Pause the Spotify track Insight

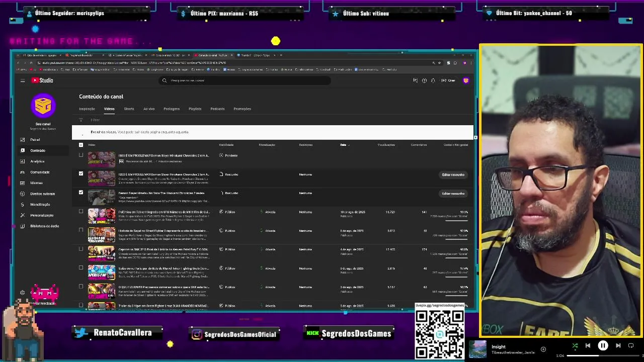pos(603,346)
